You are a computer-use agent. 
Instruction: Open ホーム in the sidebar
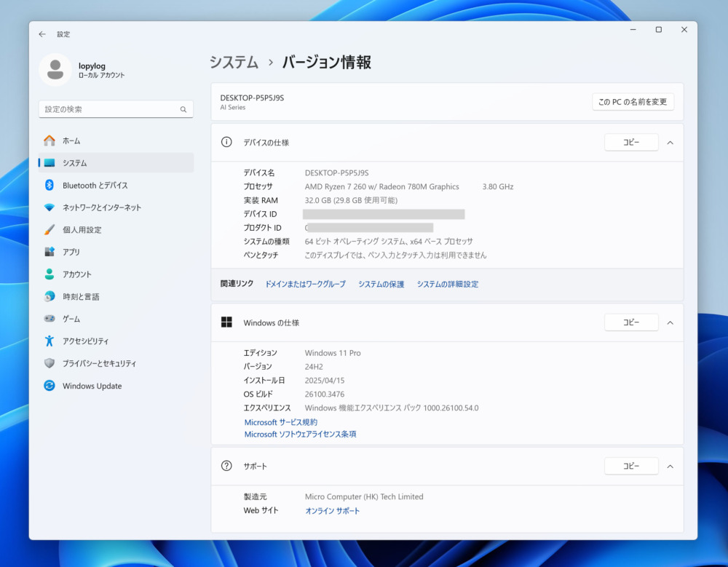(116, 140)
